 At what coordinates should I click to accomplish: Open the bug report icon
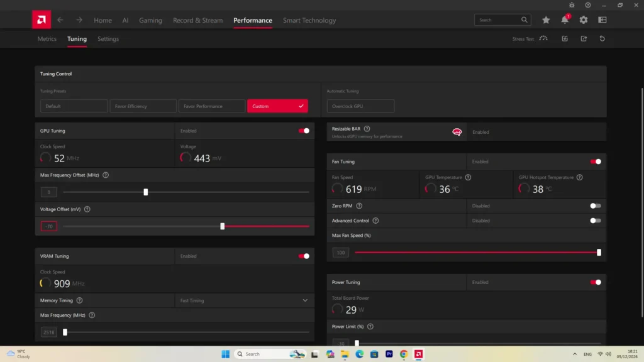[572, 5]
